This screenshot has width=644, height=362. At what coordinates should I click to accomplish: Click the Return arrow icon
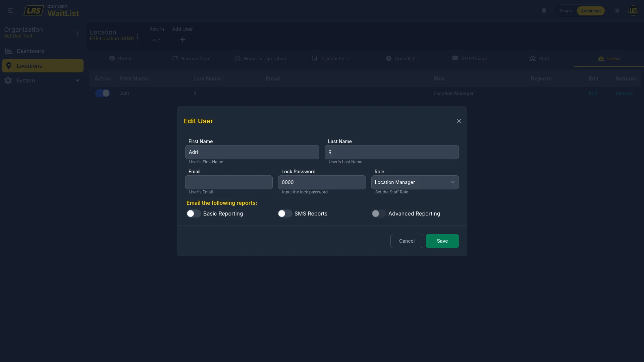point(157,40)
